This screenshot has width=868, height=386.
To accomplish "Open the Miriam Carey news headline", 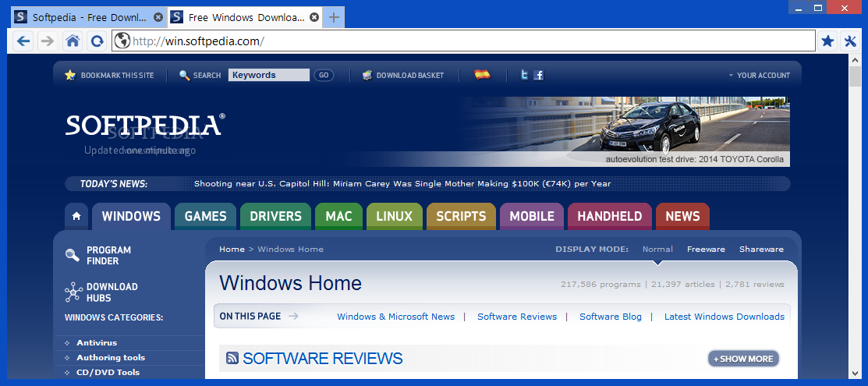I will [x=402, y=184].
